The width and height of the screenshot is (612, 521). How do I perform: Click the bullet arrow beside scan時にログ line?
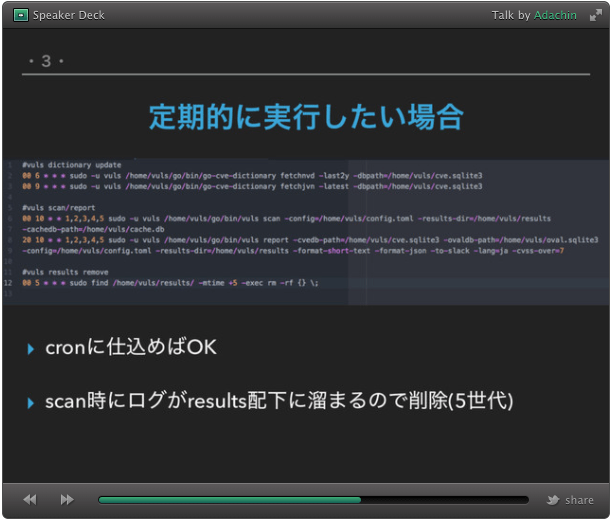[31, 402]
